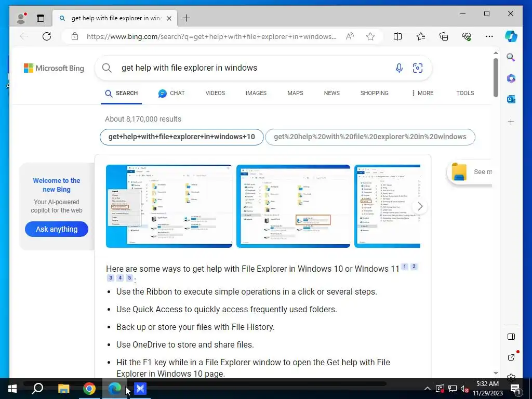Launch Chrome from taskbar
The height and width of the screenshot is (399, 532).
click(89, 389)
